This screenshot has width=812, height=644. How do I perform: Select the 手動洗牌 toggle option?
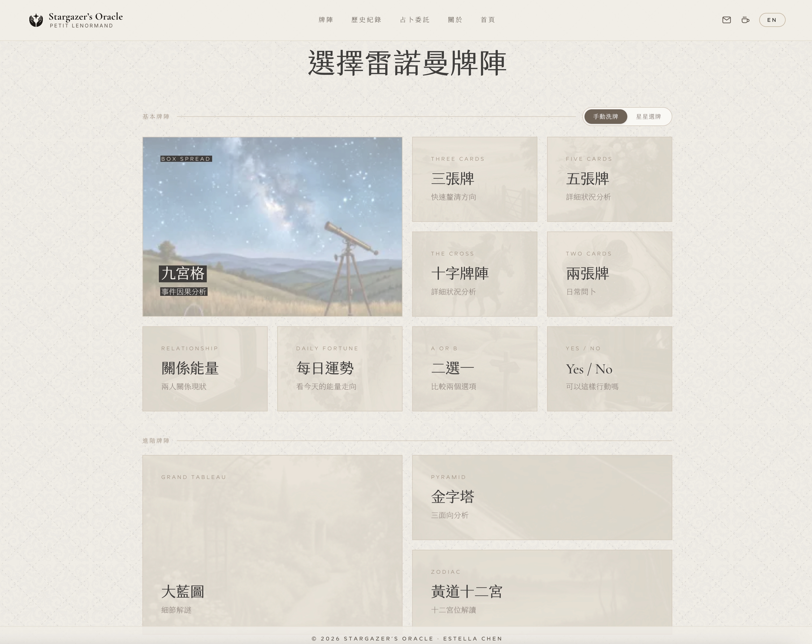(605, 117)
